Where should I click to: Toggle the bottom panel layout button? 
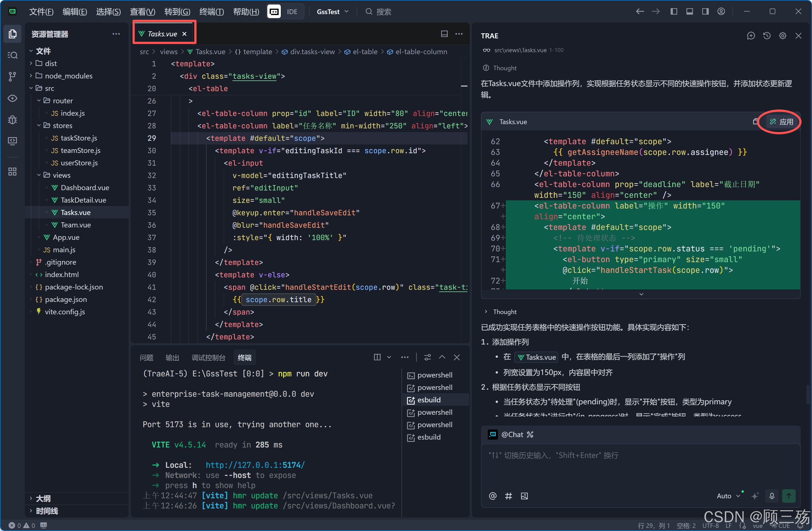(690, 12)
